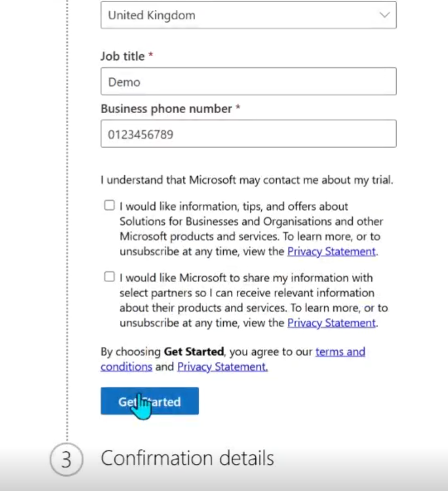Click the bold Get Started text in the agreement sentence
The height and width of the screenshot is (491, 448).
(x=194, y=352)
